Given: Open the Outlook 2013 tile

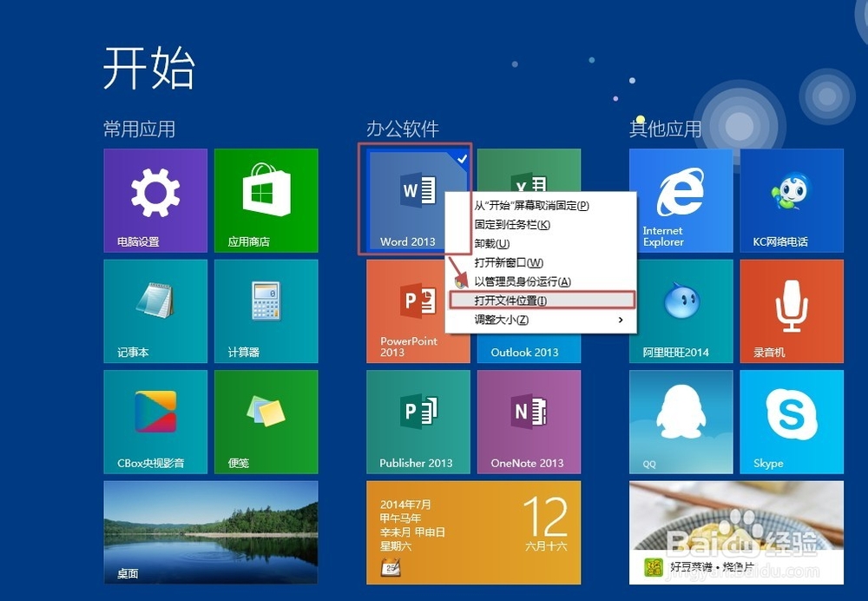Looking at the screenshot, I should [529, 349].
